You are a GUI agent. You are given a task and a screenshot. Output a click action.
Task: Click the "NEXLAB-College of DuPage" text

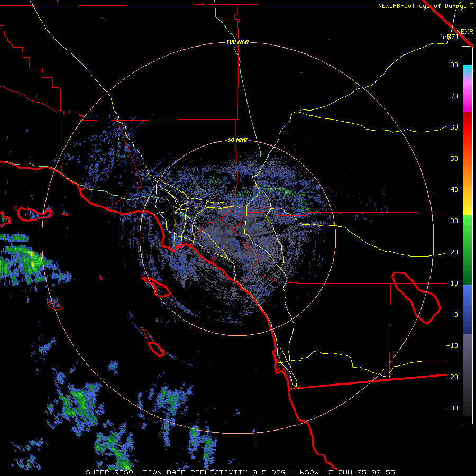pos(423,6)
